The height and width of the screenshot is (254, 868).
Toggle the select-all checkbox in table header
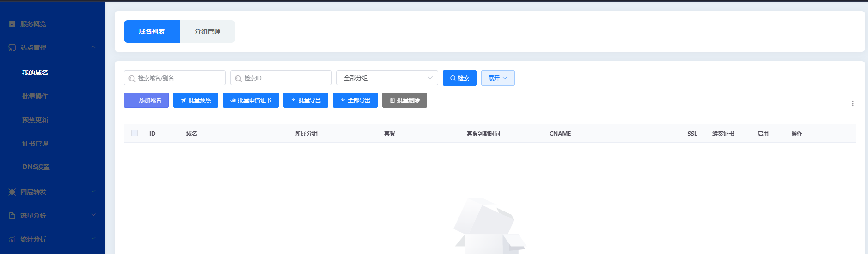click(134, 133)
